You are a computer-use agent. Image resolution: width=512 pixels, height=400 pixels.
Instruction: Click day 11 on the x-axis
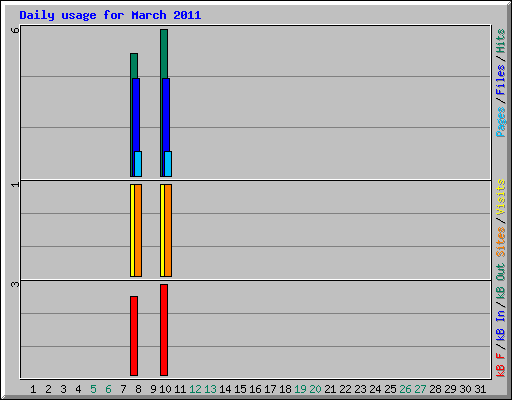pyautogui.click(x=180, y=389)
